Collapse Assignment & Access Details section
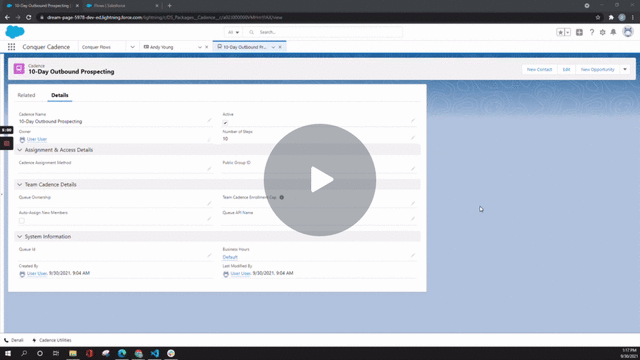640x360 pixels. [x=20, y=150]
